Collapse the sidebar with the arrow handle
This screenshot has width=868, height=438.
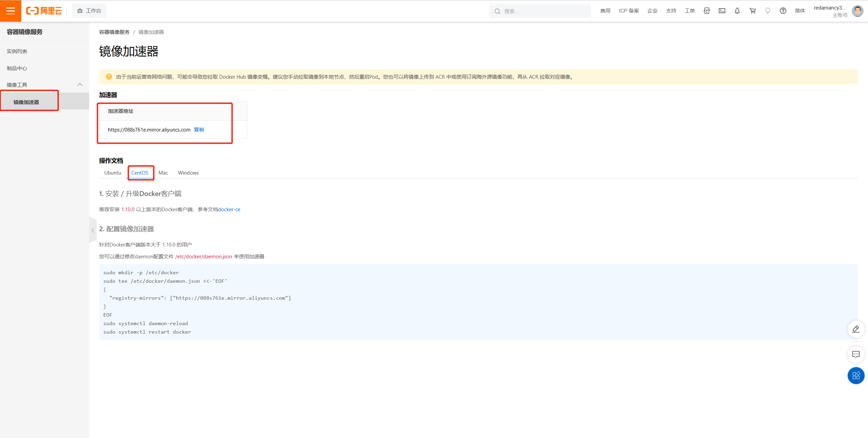93,230
